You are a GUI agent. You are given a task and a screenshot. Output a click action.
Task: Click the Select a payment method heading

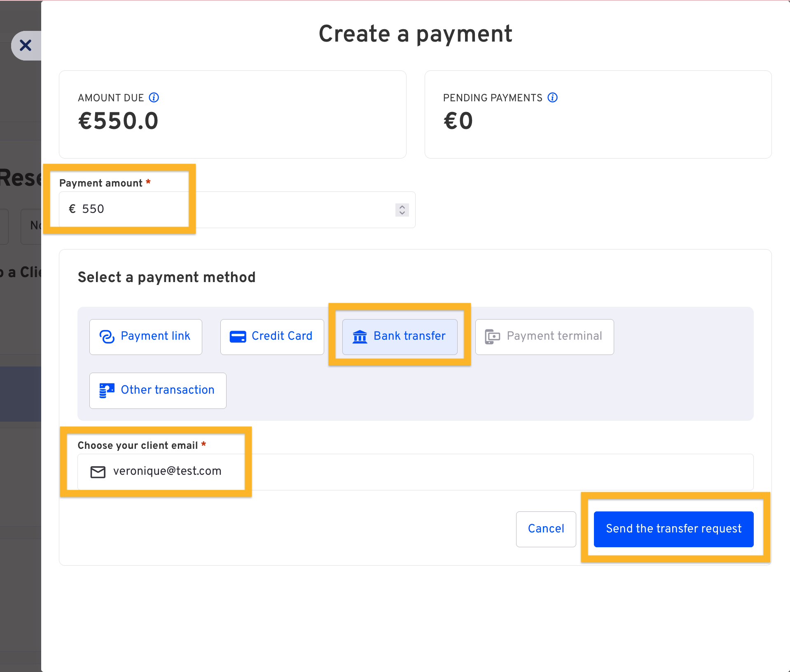point(167,278)
